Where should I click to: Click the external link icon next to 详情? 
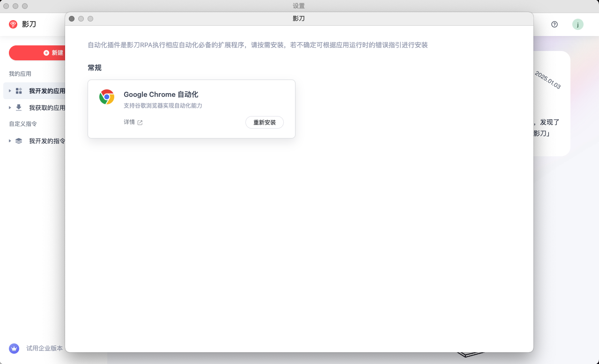(140, 123)
